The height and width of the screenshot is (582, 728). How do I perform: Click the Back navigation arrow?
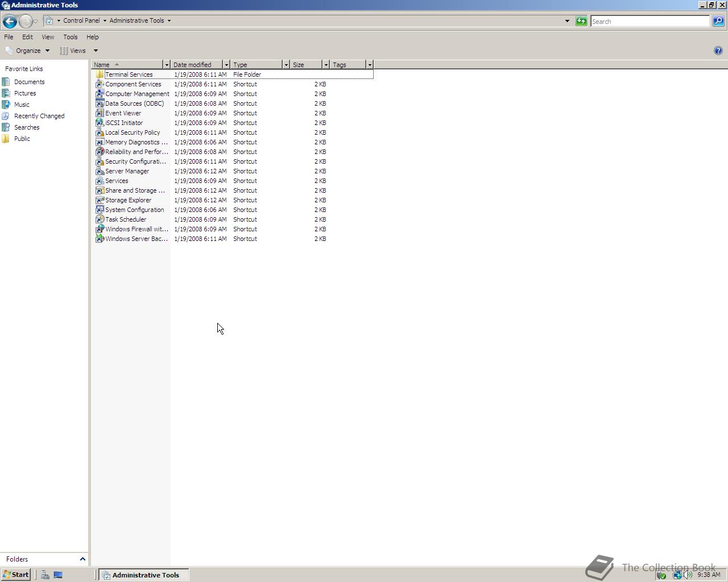pos(9,22)
